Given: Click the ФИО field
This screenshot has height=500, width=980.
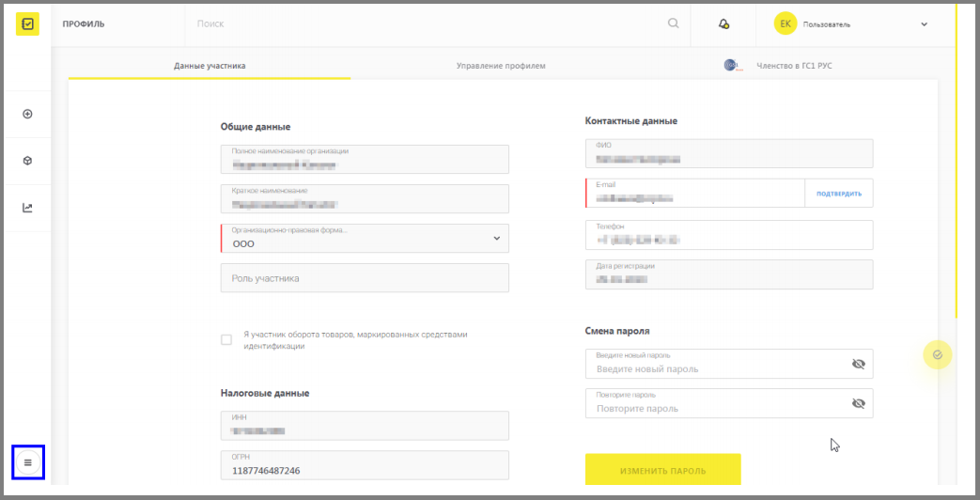Looking at the screenshot, I should coord(729,154).
